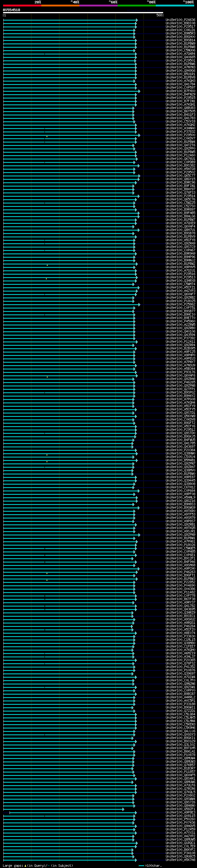This screenshot has height=868, width=197.
Task: Click UniRef100_B9HCI0 label
Action: pos(180,314)
